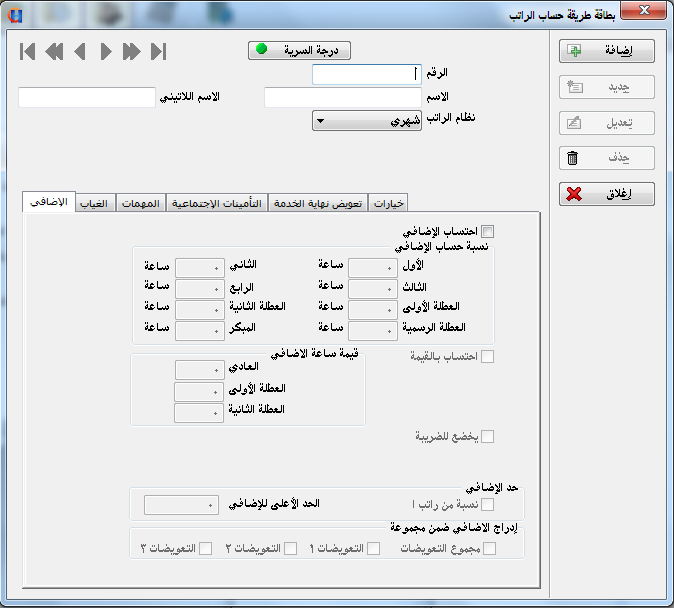Image resolution: width=674 pixels, height=608 pixels.
Task: Click into the الاسم name field
Action: (343, 98)
